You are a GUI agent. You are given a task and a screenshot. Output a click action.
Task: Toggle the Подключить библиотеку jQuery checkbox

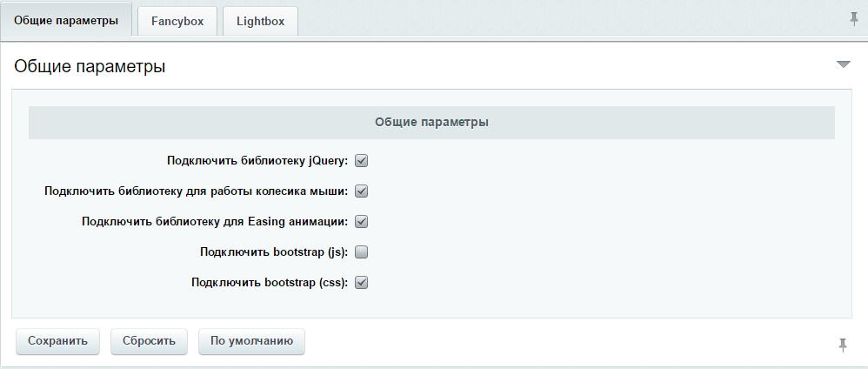[362, 161]
